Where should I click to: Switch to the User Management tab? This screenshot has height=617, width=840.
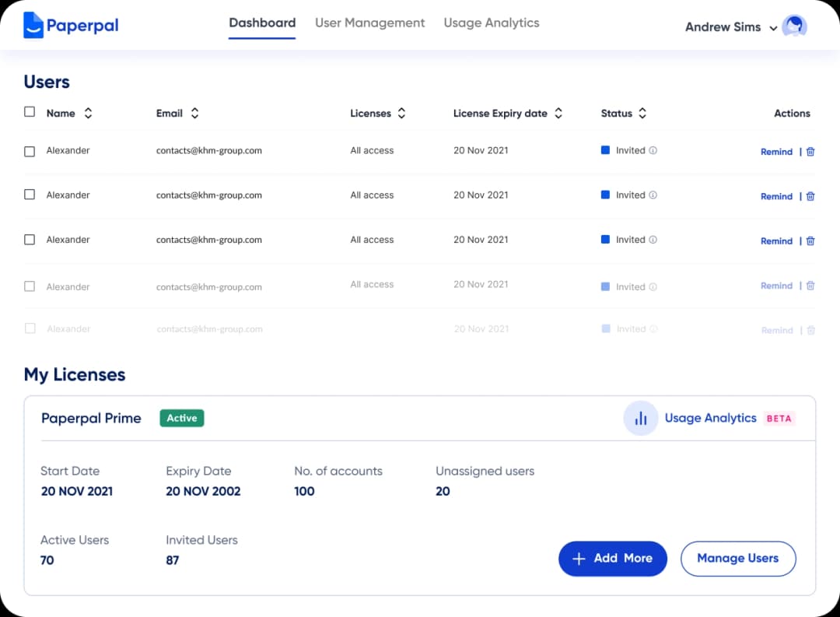pyautogui.click(x=369, y=23)
